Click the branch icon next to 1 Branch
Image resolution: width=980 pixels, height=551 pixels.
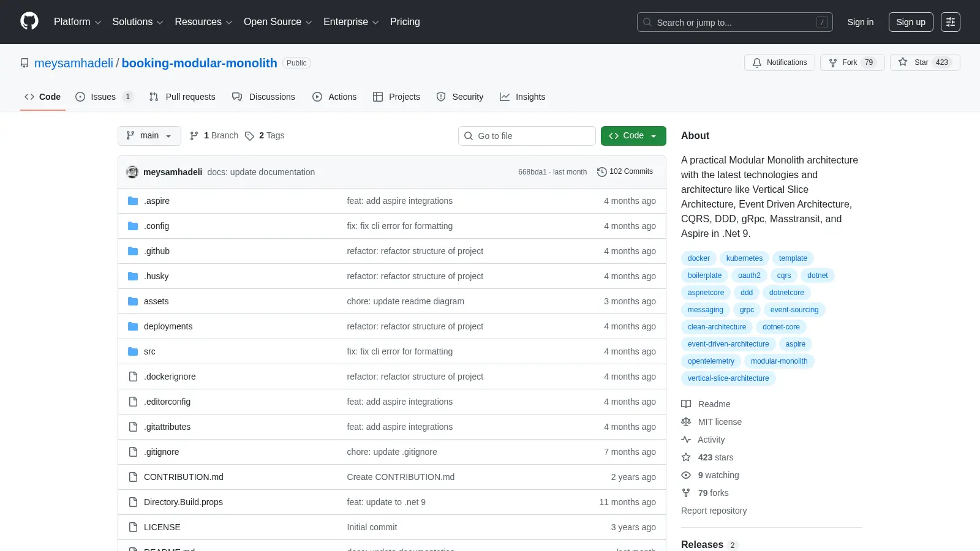[x=194, y=135]
